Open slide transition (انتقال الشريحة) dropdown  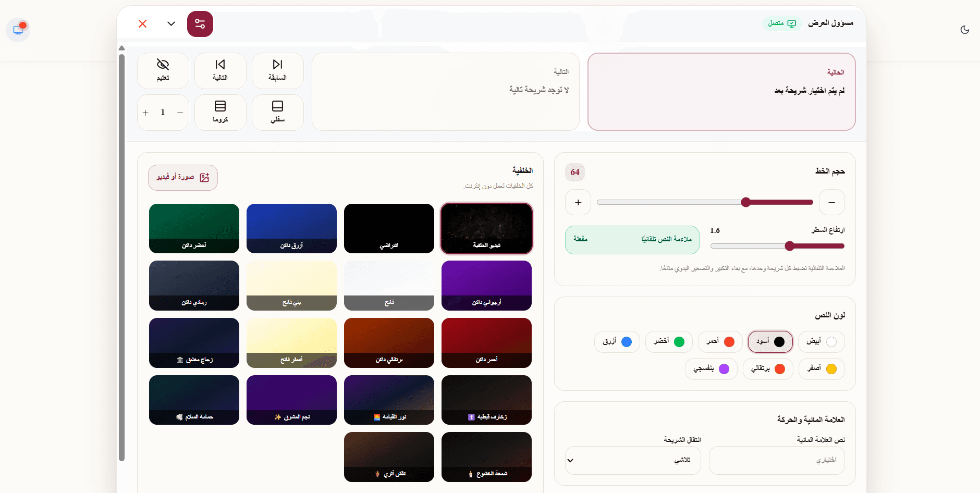(x=633, y=460)
